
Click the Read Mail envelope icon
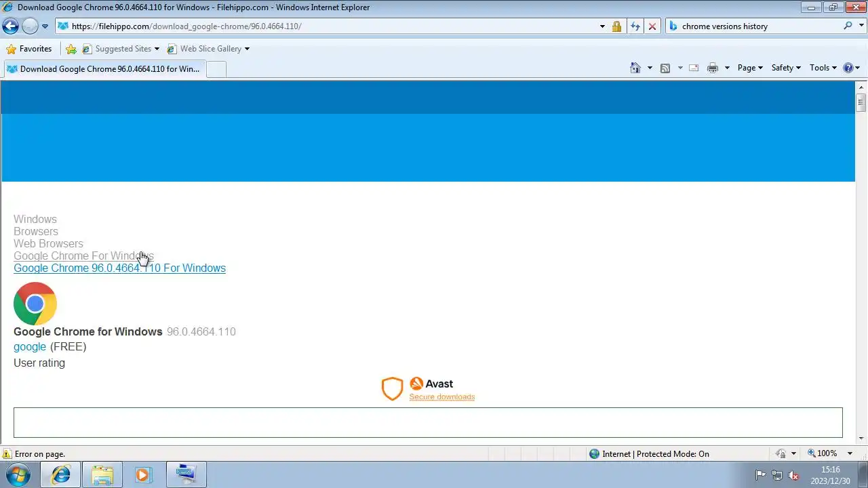coord(694,68)
